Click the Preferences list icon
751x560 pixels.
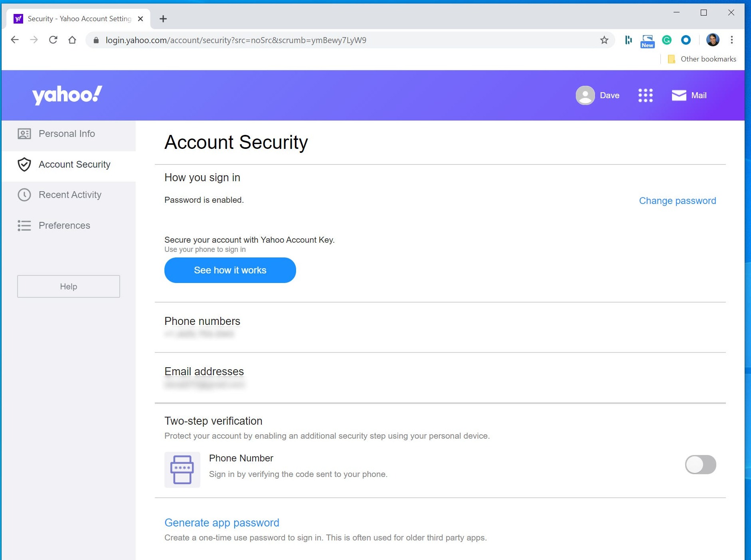(x=24, y=226)
